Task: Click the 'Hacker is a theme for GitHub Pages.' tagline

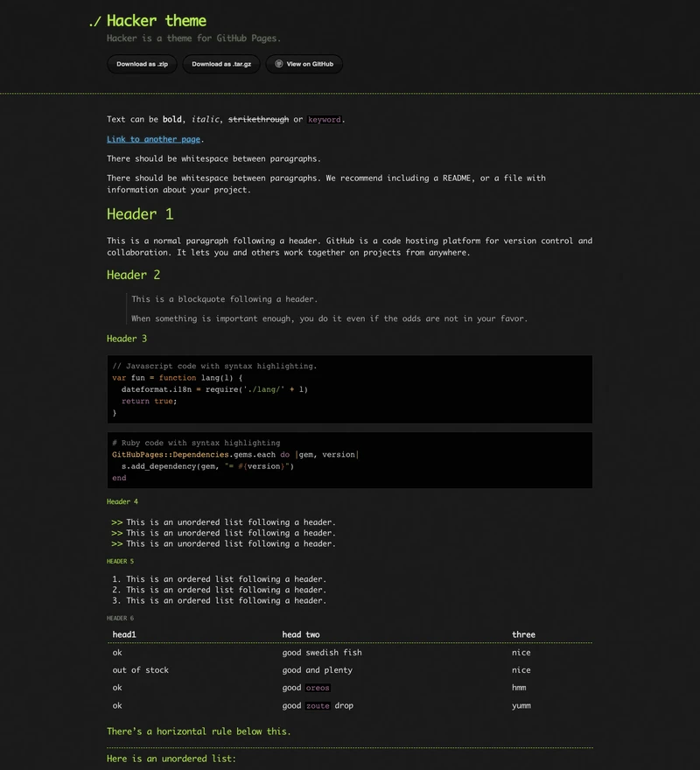Action: (193, 38)
